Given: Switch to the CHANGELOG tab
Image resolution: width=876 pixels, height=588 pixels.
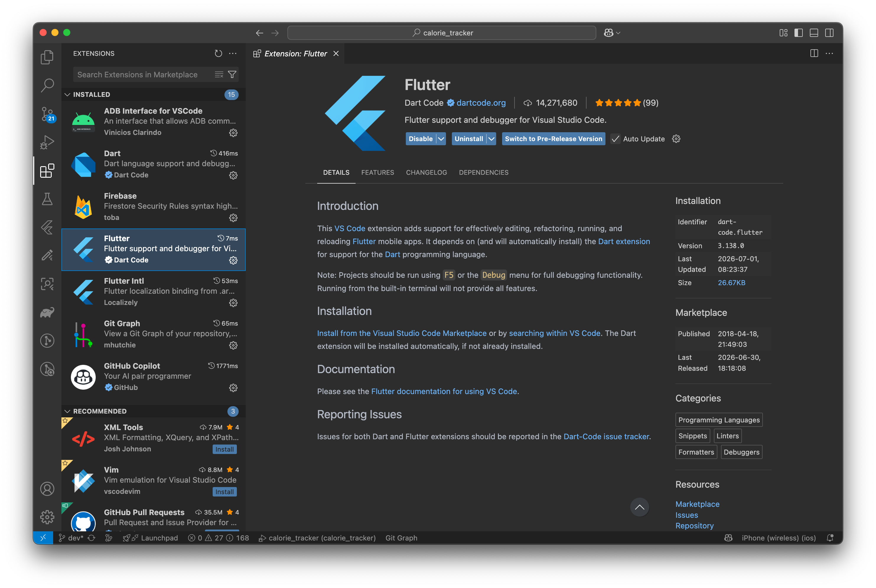Looking at the screenshot, I should (426, 172).
